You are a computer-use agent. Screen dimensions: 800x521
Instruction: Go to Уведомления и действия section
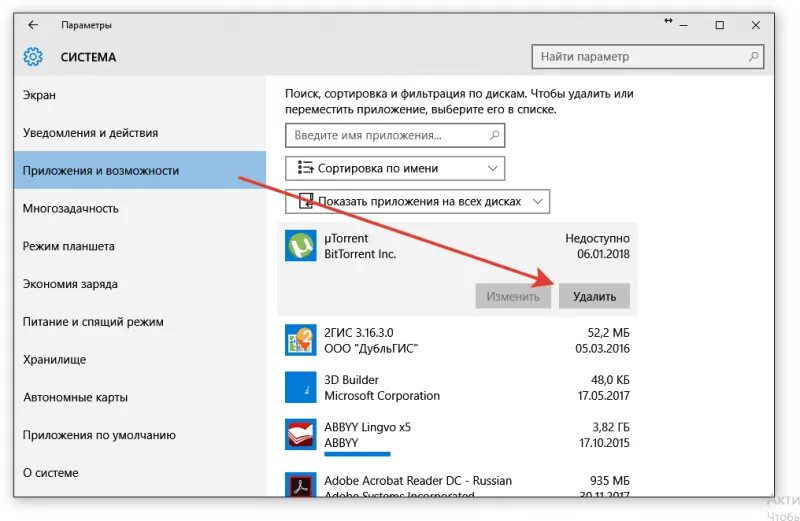click(x=140, y=133)
